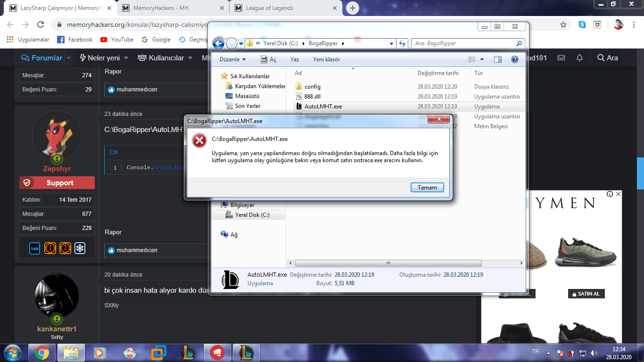Open the Facebook bookmark

[74, 40]
